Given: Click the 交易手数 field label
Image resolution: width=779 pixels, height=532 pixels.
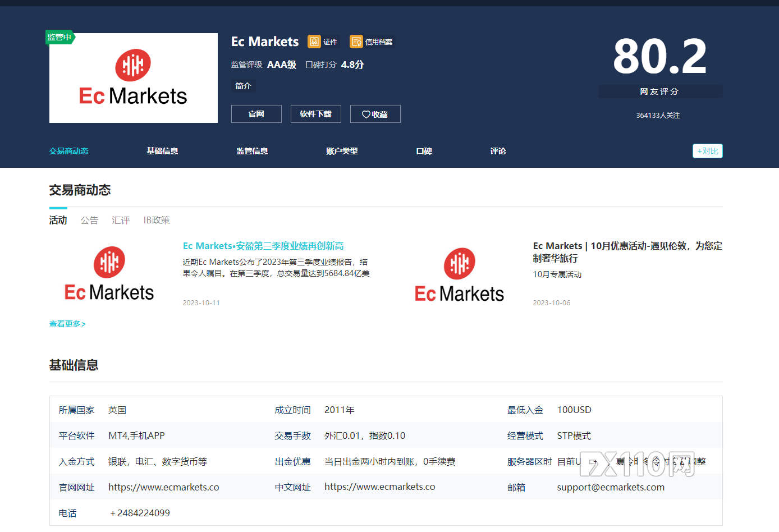Looking at the screenshot, I should tap(292, 435).
